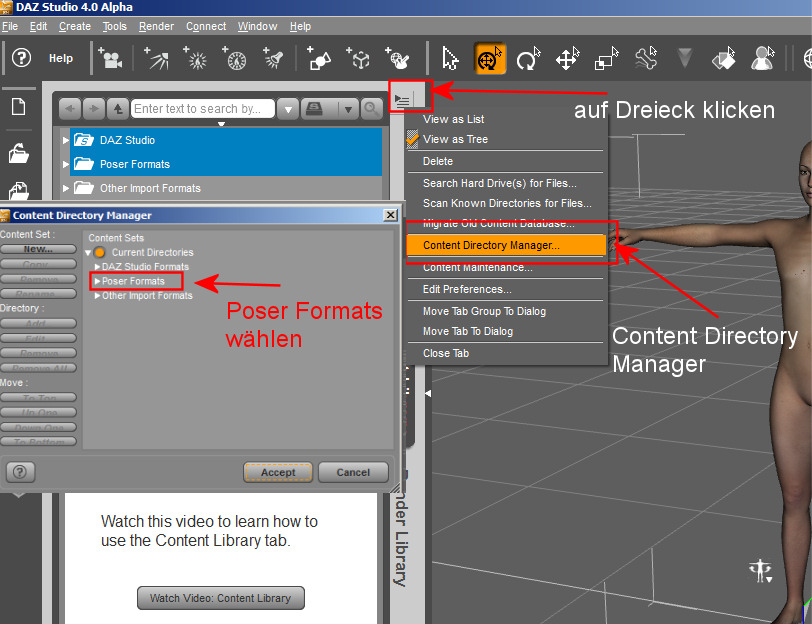Choose Content Directory Manager menu entry

[x=506, y=245]
